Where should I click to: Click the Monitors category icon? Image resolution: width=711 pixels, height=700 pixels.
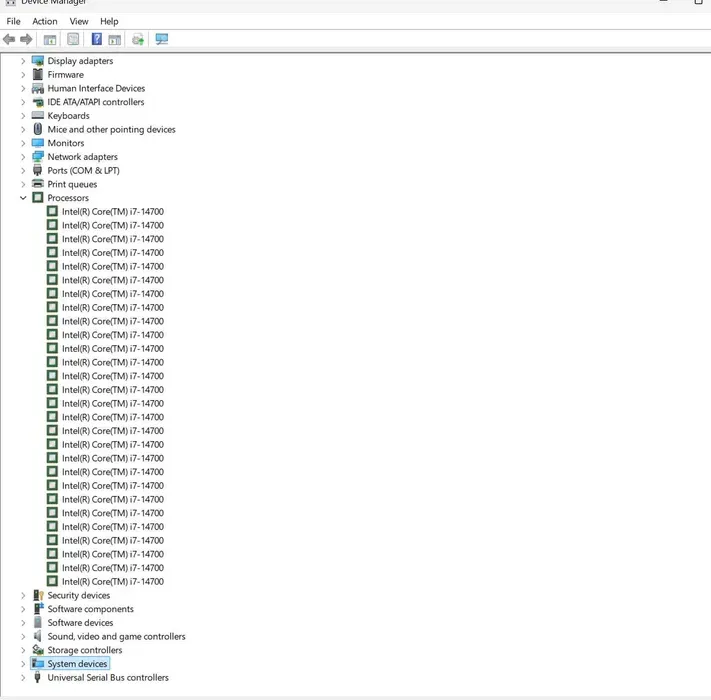coord(38,143)
